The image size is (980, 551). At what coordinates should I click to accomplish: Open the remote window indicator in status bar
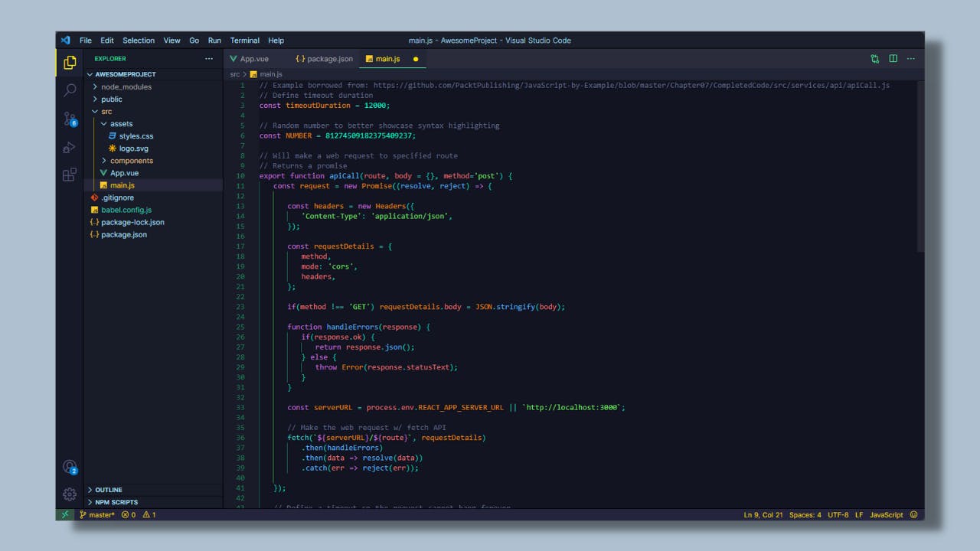[65, 515]
